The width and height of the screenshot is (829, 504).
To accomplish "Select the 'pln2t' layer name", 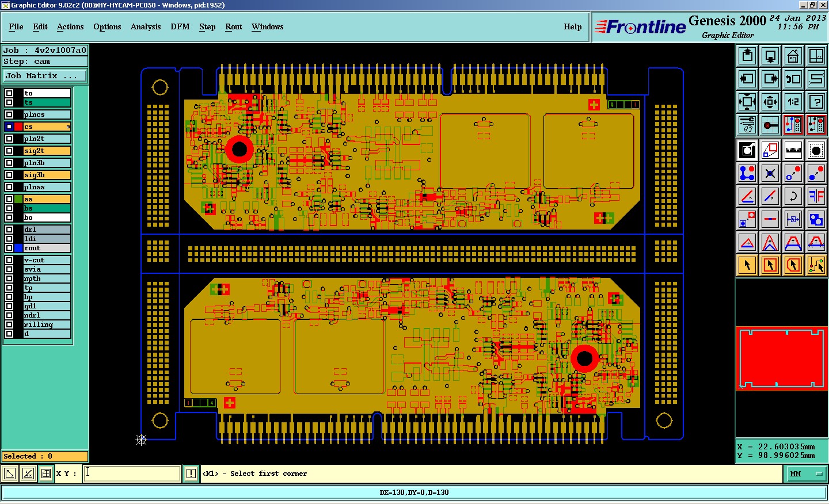I will (x=47, y=139).
